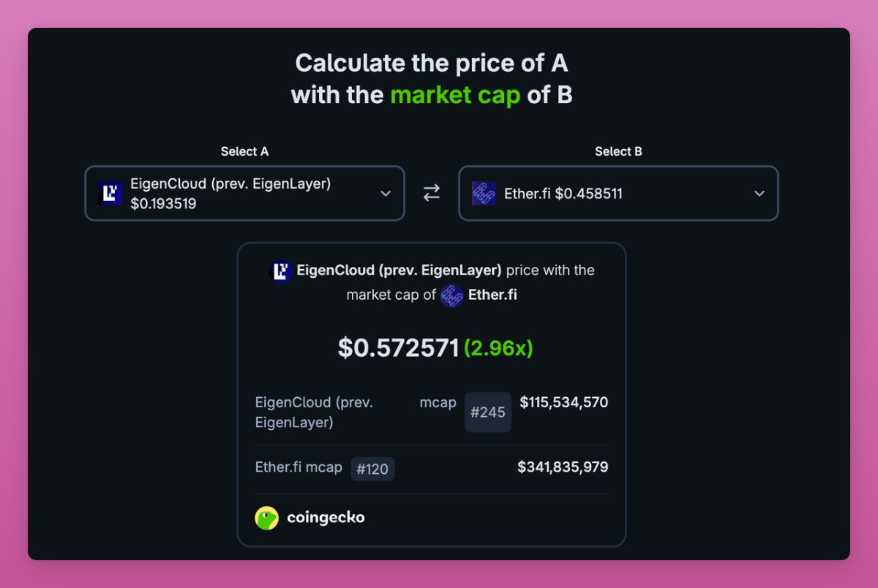Click the EigenCloud logo in the result card

click(281, 271)
